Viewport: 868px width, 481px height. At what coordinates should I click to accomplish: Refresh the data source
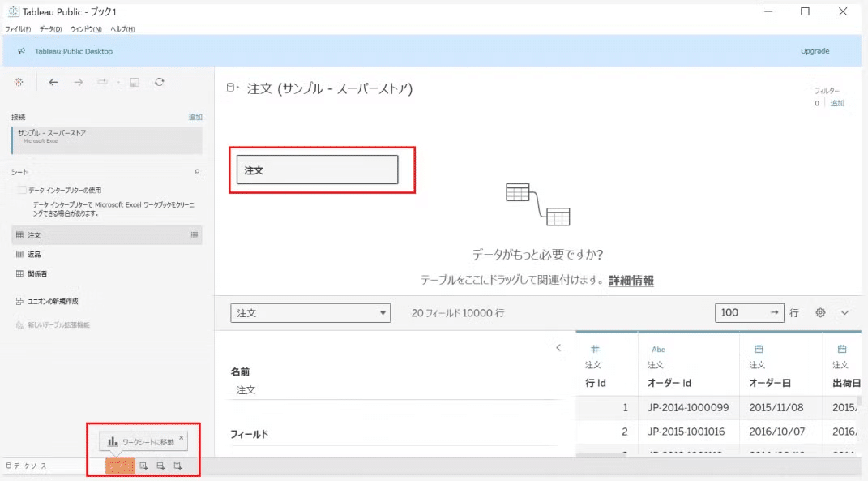click(x=159, y=82)
